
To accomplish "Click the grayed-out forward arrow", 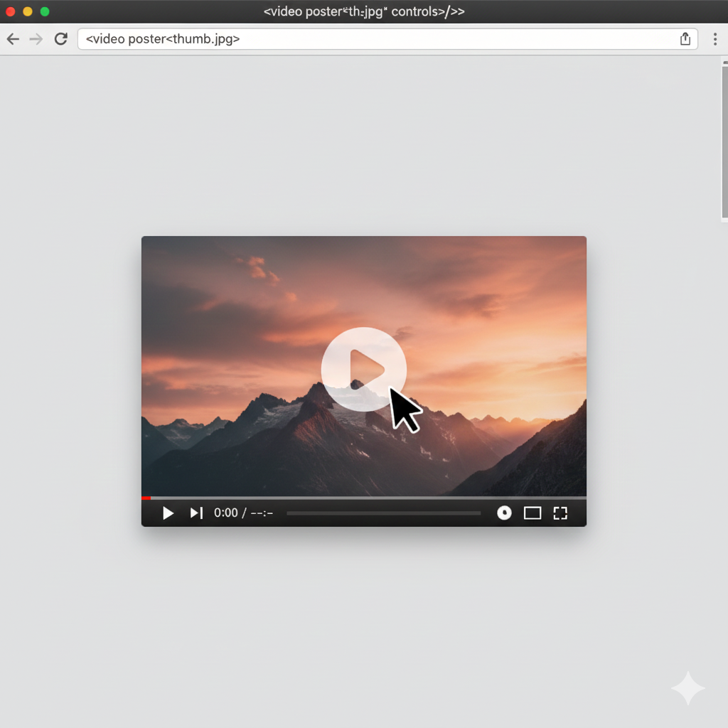I will [36, 39].
